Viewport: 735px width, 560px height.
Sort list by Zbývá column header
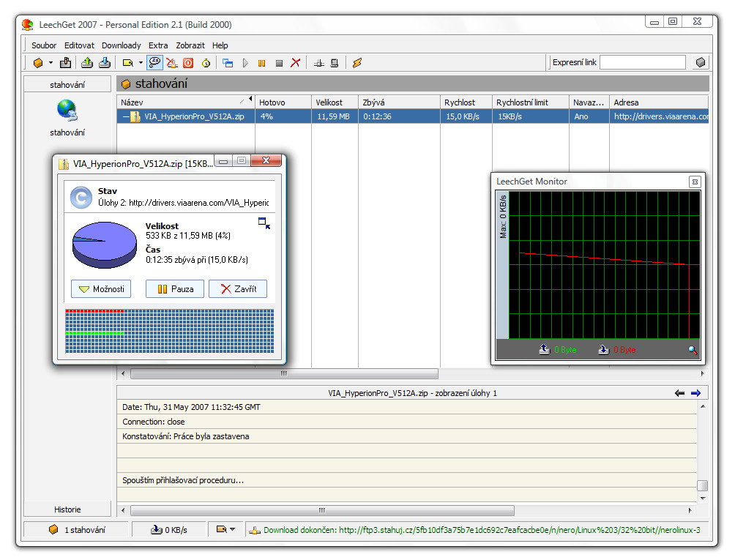400,102
